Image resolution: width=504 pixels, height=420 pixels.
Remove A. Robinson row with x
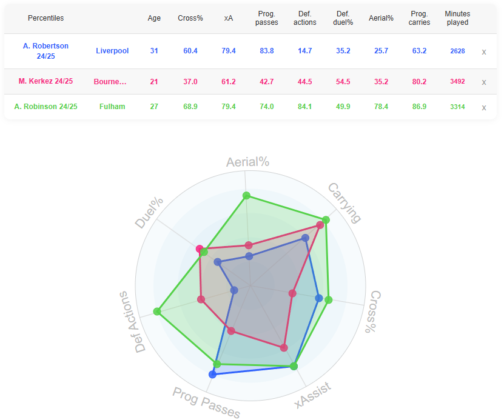click(484, 107)
